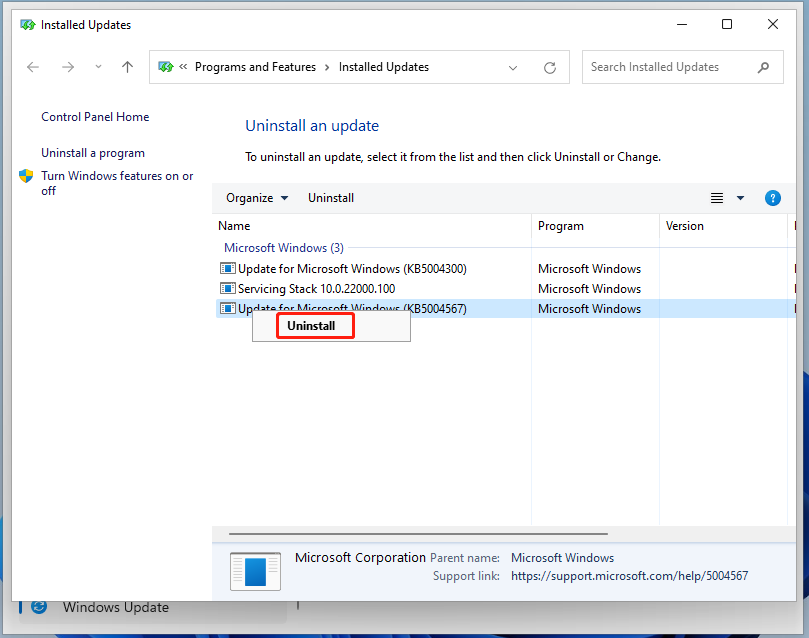
Task: Close the Installed Updates window
Action: click(772, 24)
